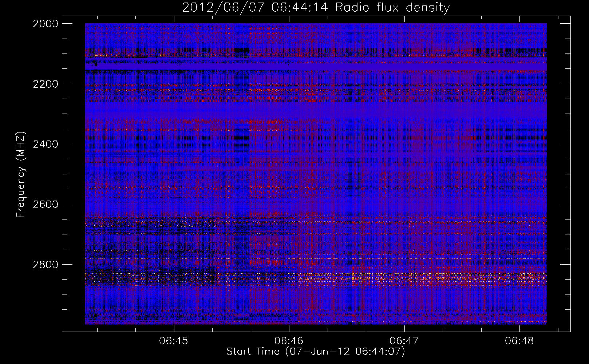Screen dimensions: 589x364
Task: Select the 06:48 time axis label
Action: click(x=519, y=341)
